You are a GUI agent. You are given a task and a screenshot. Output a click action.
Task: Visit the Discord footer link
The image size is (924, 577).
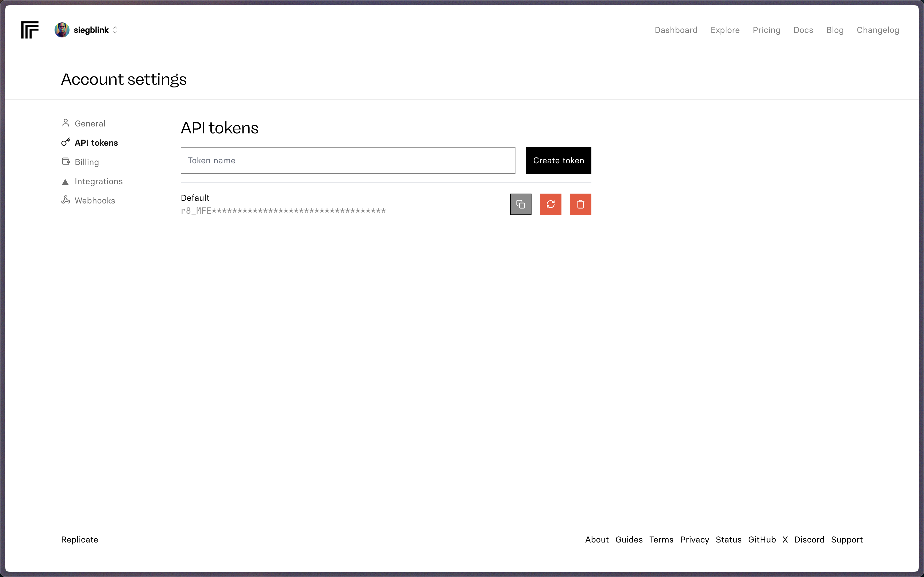(x=809, y=539)
